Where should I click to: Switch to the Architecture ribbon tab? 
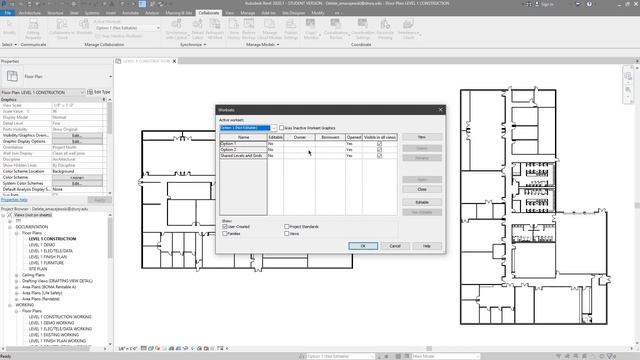point(29,13)
